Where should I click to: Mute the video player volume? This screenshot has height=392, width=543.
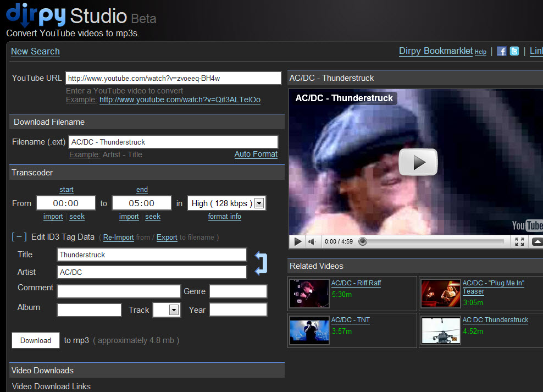312,241
